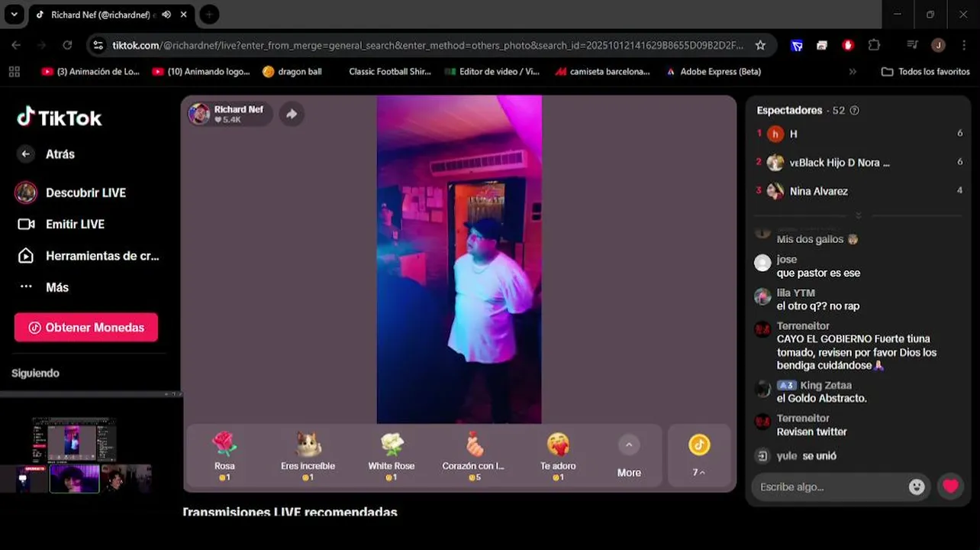Open Todos los favoritos folder

[x=925, y=72]
